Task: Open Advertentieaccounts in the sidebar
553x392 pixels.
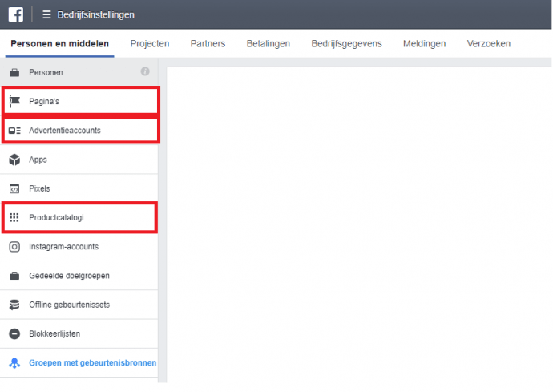Action: (x=81, y=131)
